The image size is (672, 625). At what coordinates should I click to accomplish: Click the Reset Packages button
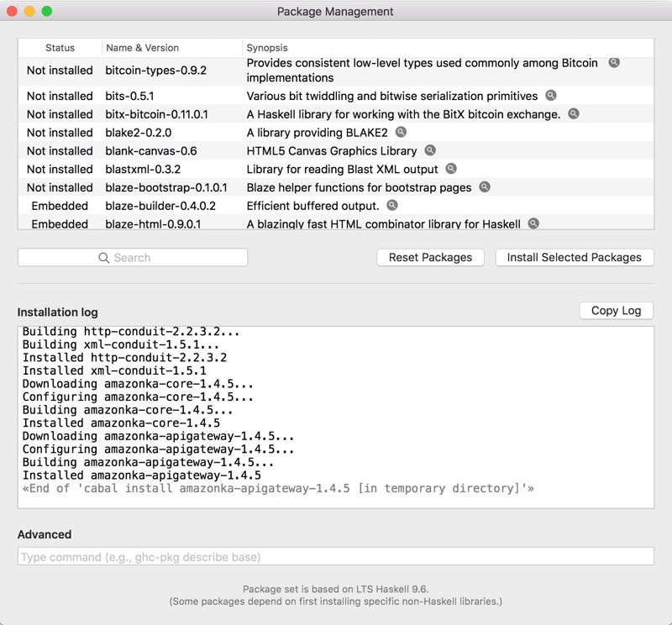[x=430, y=257]
